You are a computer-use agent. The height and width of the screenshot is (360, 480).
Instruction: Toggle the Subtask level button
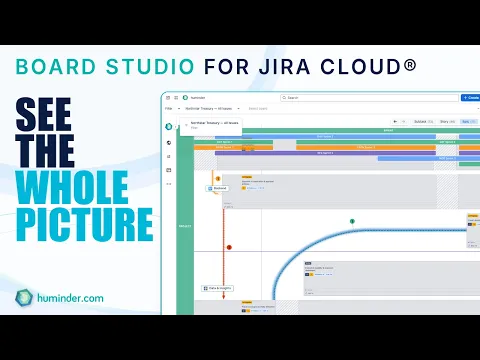[x=423, y=122]
